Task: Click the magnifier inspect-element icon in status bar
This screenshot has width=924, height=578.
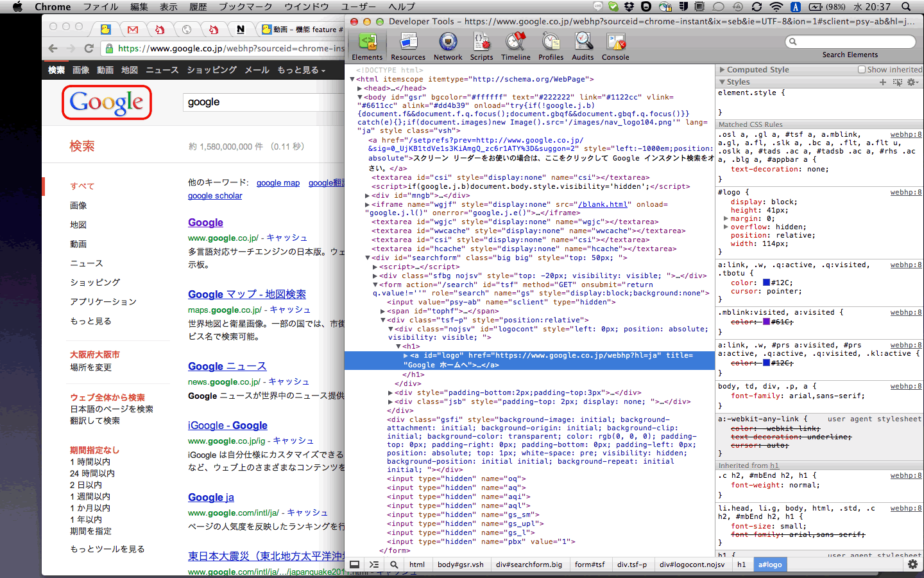Action: 394,565
